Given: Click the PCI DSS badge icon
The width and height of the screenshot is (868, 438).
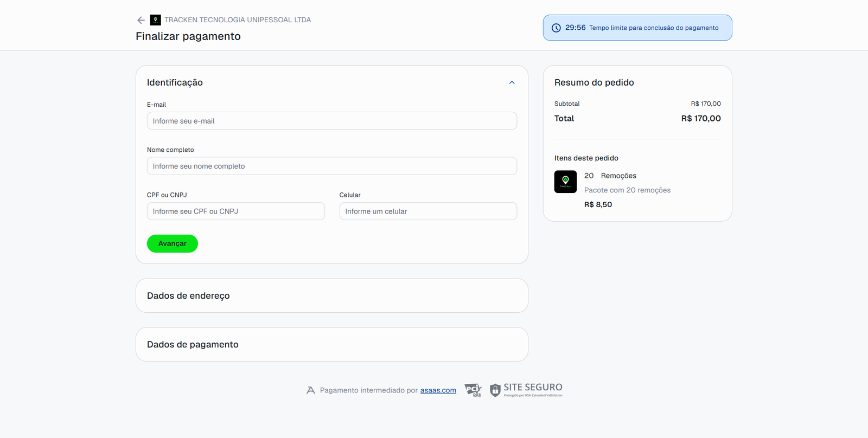Looking at the screenshot, I should [473, 390].
